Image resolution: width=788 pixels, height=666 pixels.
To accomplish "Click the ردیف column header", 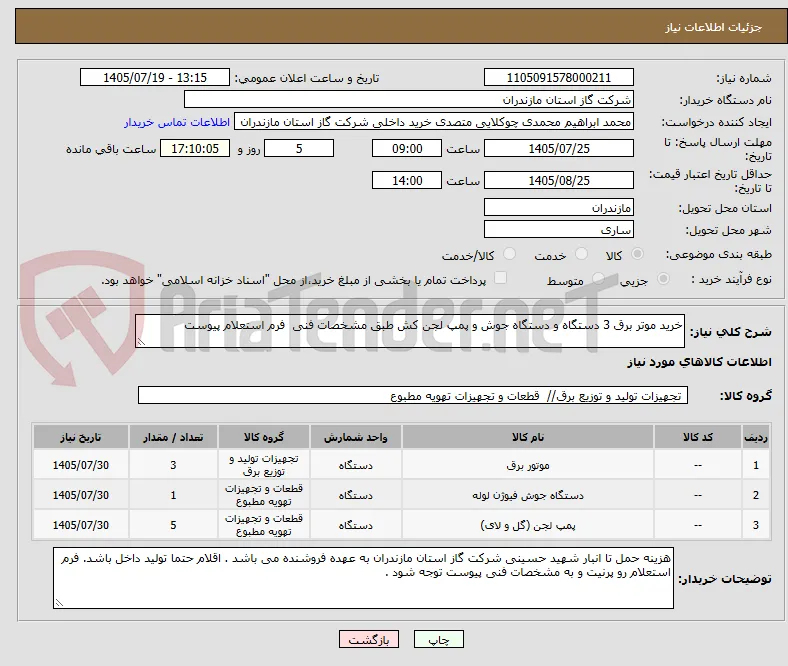I will [x=756, y=437].
